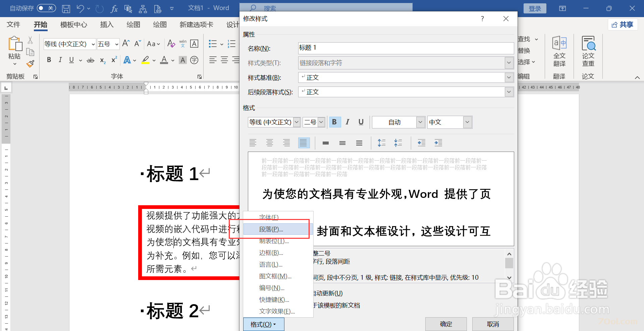The image size is (644, 331).
Task: Select 1.5 line spacing in the dialog
Action: pyautogui.click(x=342, y=143)
